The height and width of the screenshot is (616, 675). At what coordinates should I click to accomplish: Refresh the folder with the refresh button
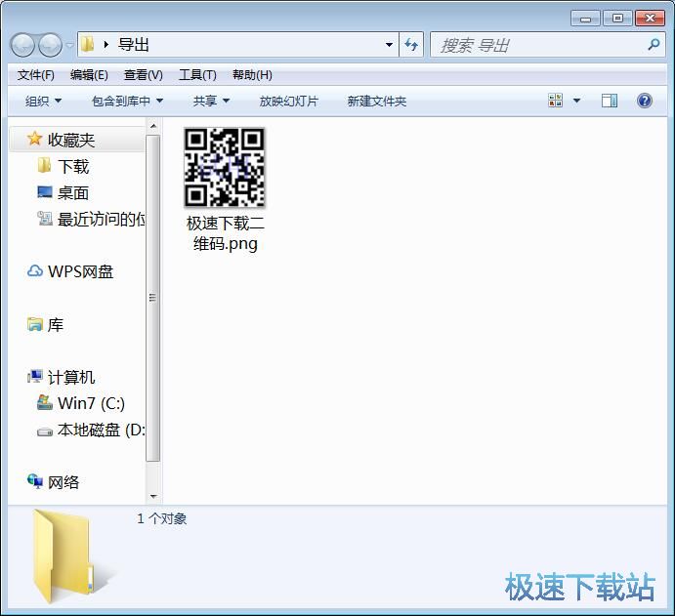411,44
